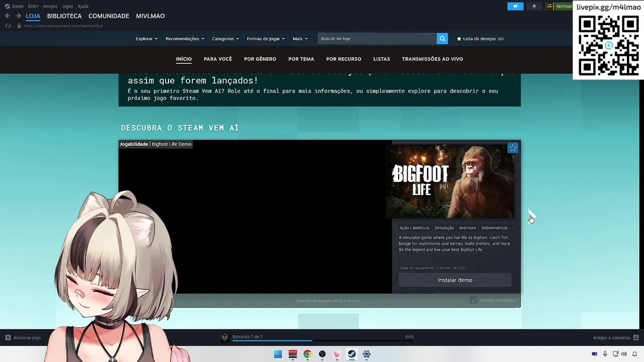Screen dimensions: 644x362
Task: Open Settings gear from taskbar
Action: pyautogui.click(x=367, y=354)
